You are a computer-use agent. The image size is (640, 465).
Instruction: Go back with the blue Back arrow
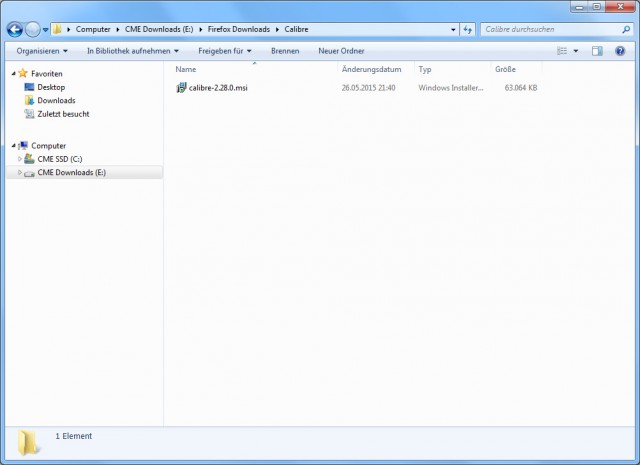[15, 29]
